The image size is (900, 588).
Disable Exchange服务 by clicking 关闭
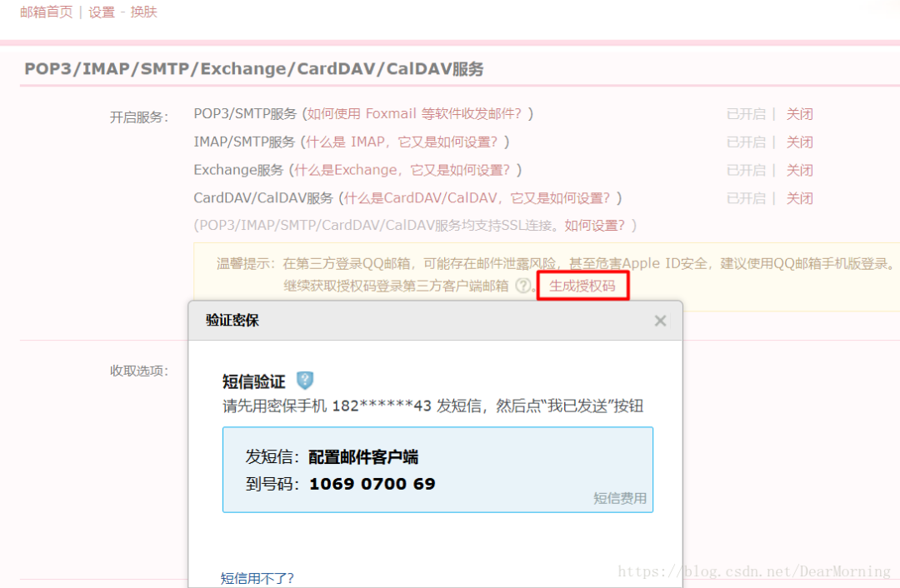[x=800, y=170]
